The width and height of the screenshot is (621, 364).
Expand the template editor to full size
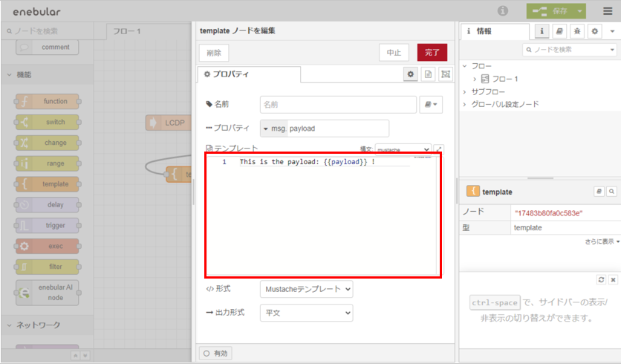pos(439,149)
